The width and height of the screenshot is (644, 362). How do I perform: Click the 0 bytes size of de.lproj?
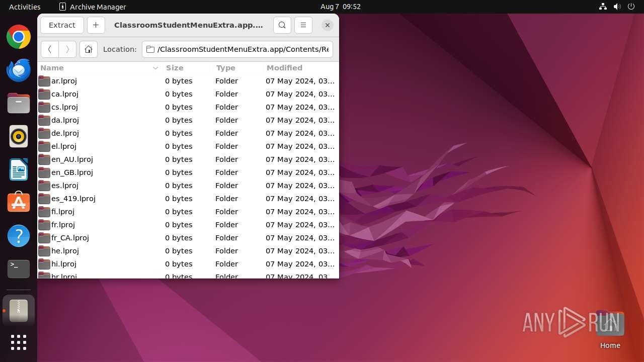point(179,133)
